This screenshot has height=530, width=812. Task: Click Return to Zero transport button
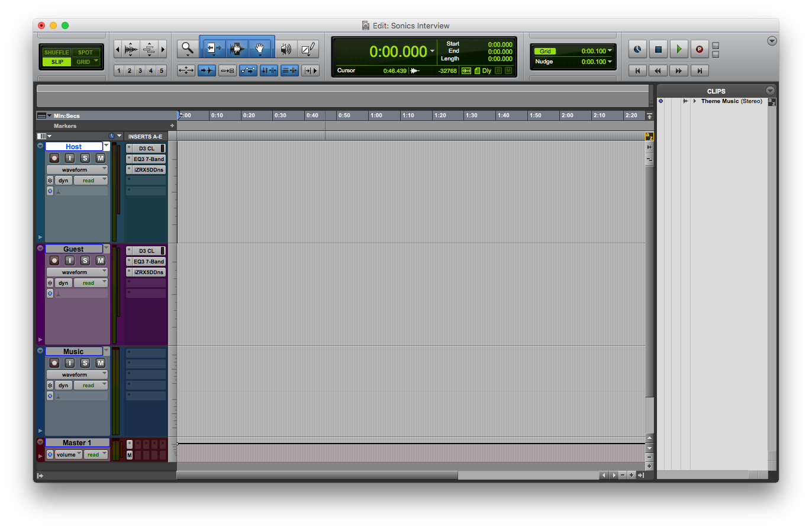point(637,70)
